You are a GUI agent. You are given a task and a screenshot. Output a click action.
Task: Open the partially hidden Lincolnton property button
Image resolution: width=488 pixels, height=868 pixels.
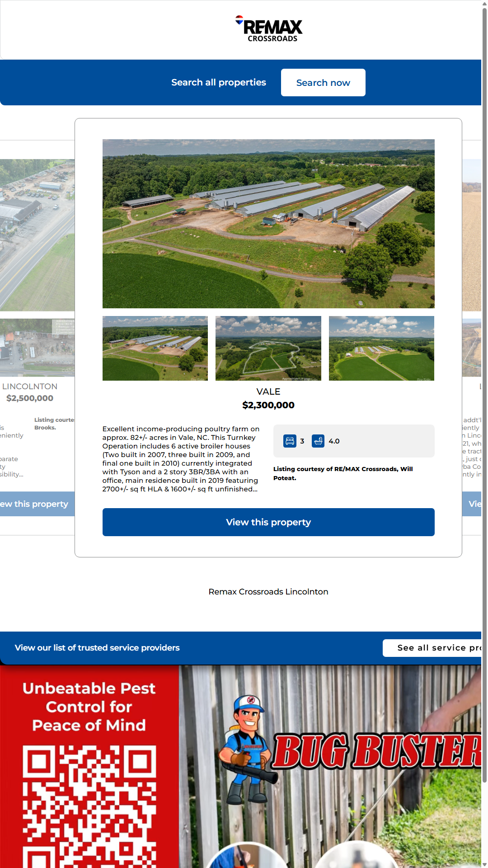[x=37, y=504]
